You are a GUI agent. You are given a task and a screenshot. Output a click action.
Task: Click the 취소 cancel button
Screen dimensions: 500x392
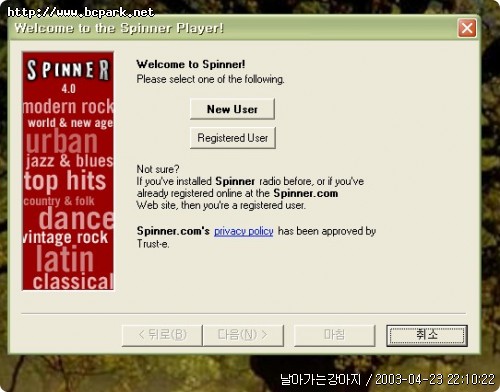pyautogui.click(x=427, y=335)
